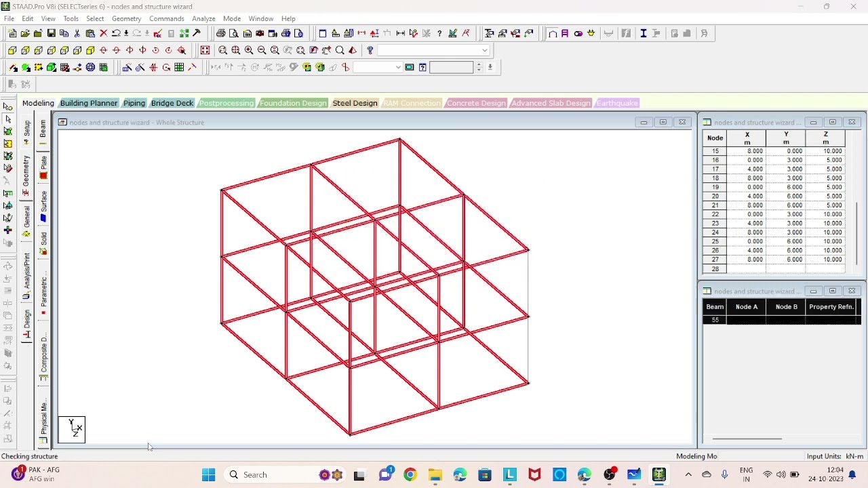868x488 pixels.
Task: Click the blue I-beam Property page icon
Action: (643, 33)
